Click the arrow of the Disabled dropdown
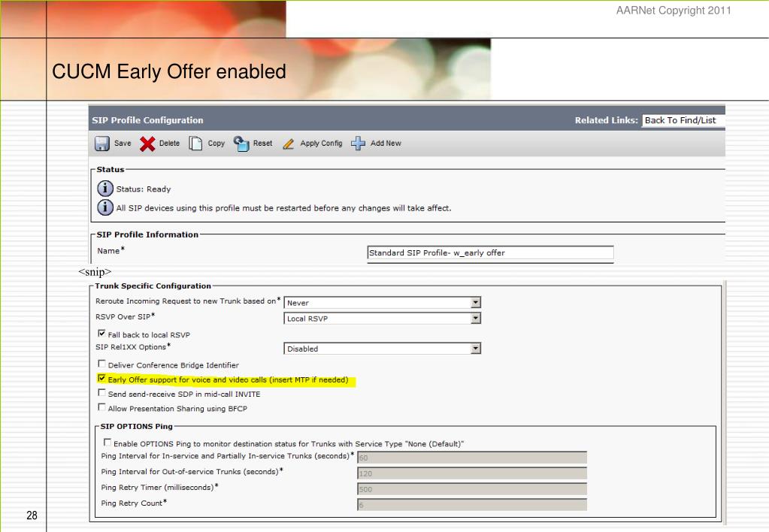This screenshot has height=532, width=769. click(x=475, y=349)
